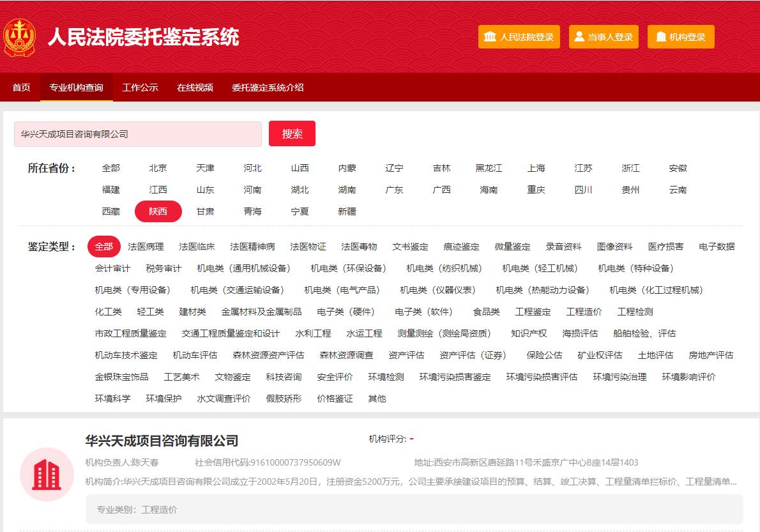Open the 工作公示 tab

point(139,87)
